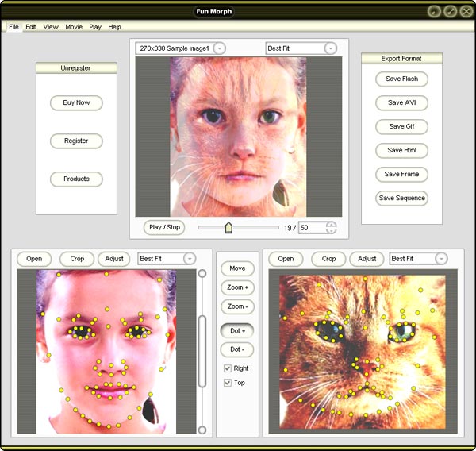Decrease frame count with down stepper arrow
The image size is (476, 451).
331,231
